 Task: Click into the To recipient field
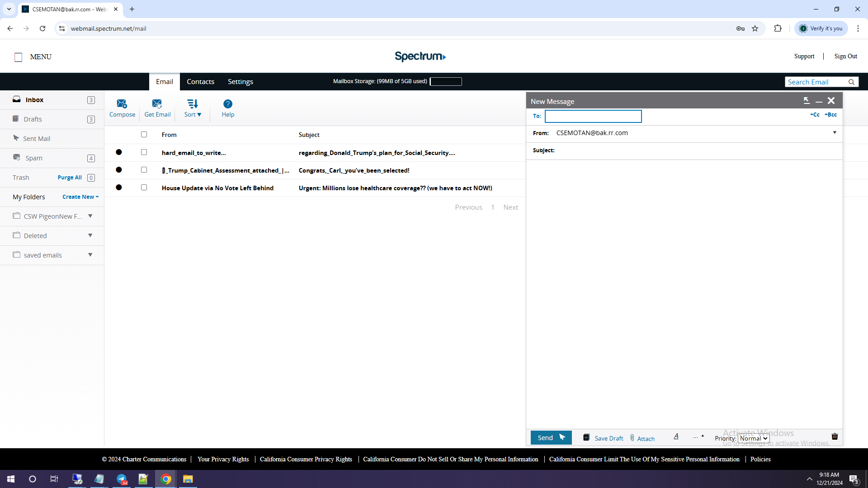click(593, 117)
